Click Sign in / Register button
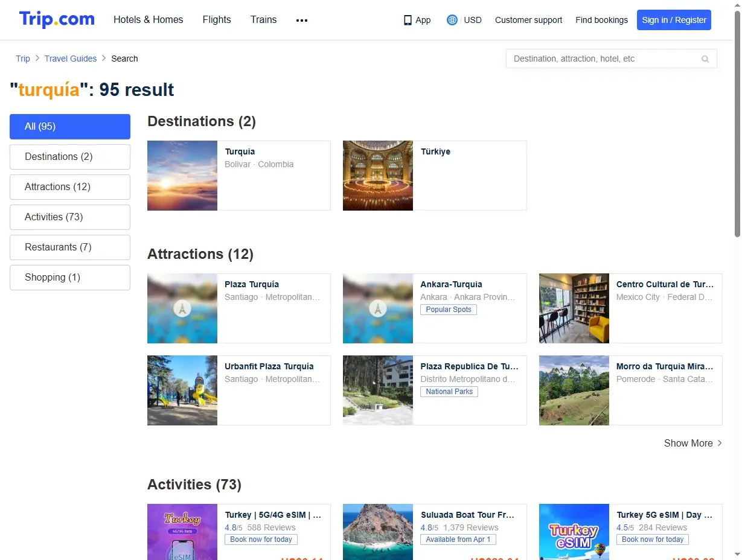Screen dimensions: 742x560 [x=674, y=20]
